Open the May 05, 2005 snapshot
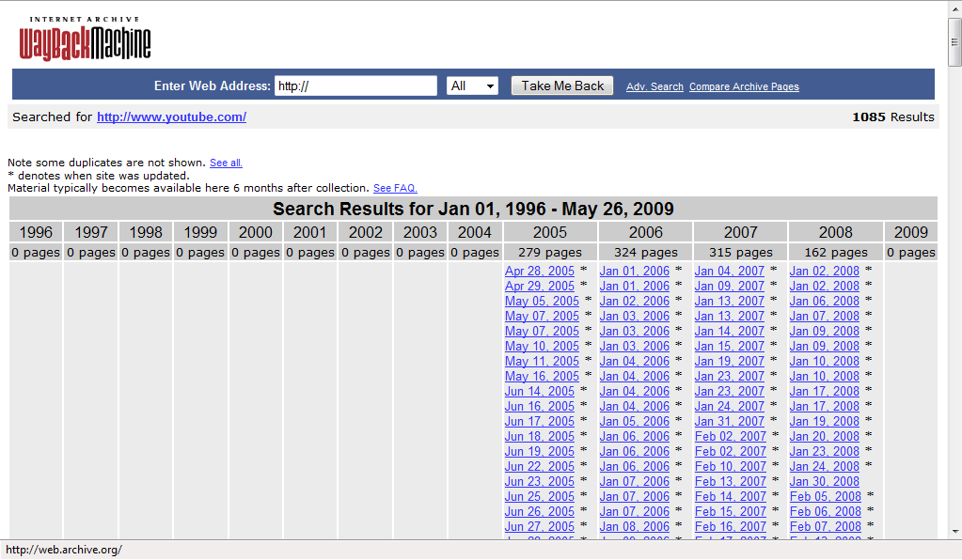 point(542,302)
